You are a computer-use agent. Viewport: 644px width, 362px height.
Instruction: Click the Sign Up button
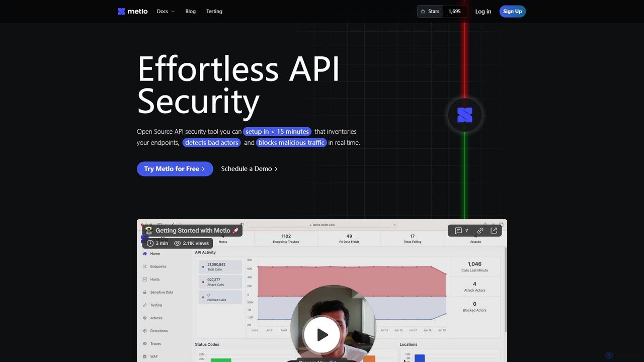(512, 11)
